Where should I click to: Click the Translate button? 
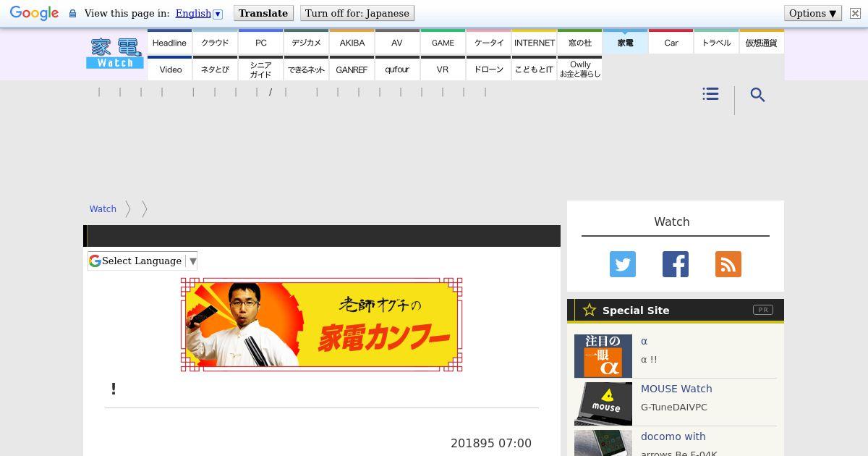[x=263, y=13]
